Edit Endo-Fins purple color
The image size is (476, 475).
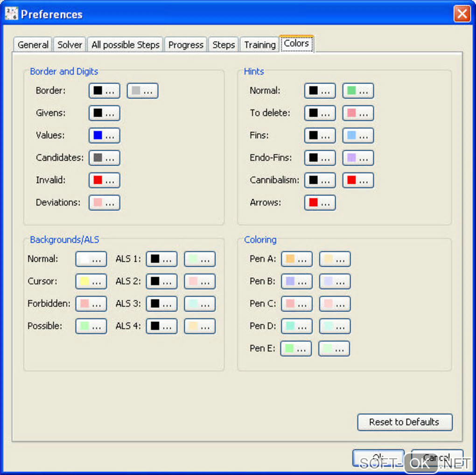click(358, 158)
